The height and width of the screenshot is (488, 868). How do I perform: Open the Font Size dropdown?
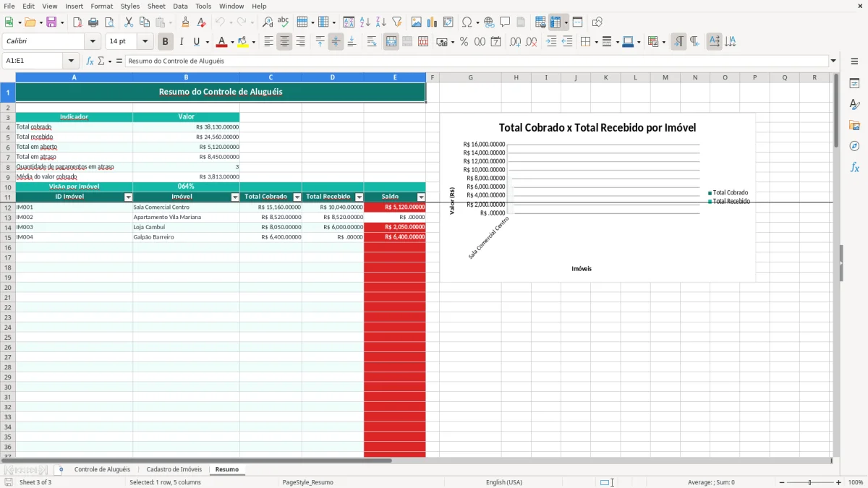pos(145,42)
